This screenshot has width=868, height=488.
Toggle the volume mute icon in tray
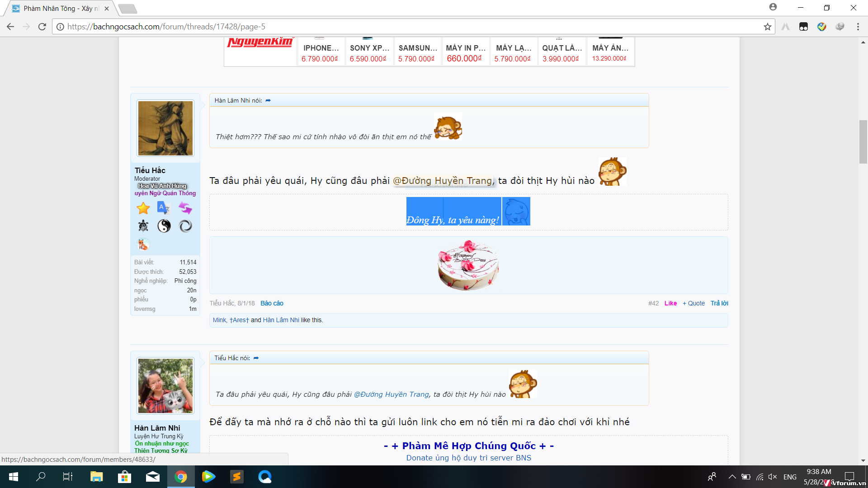772,477
